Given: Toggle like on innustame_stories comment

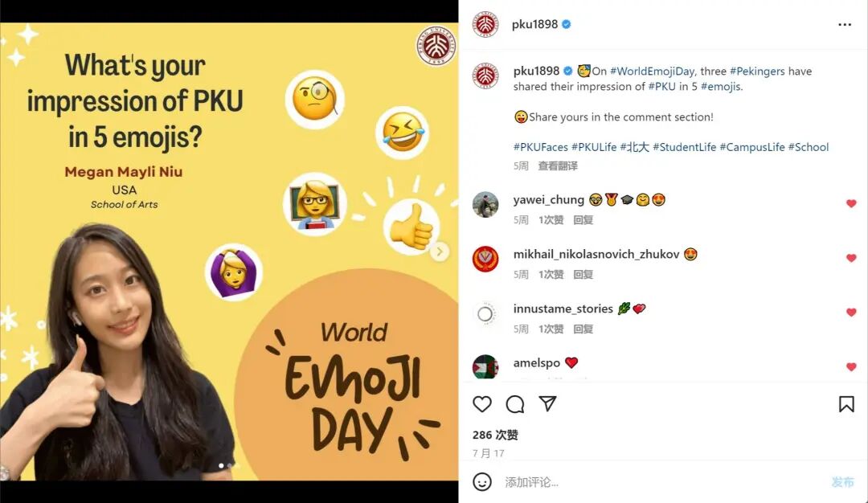Looking at the screenshot, I should click(851, 312).
